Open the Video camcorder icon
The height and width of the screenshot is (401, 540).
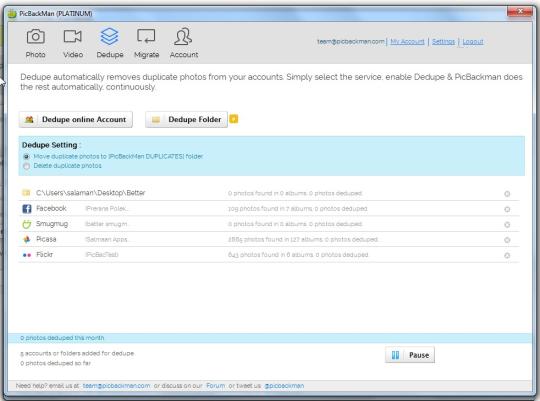(x=73, y=36)
